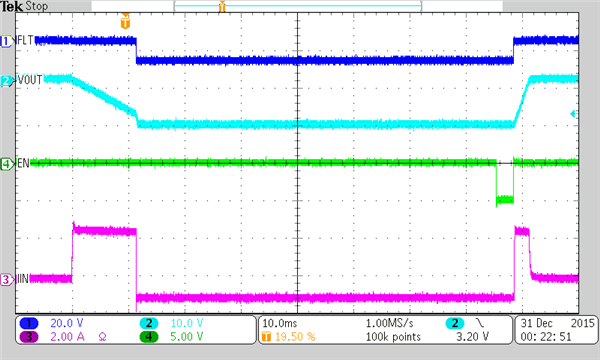Click the 19.50 % trigger position readout
600x360 pixels.
pyautogui.click(x=295, y=337)
